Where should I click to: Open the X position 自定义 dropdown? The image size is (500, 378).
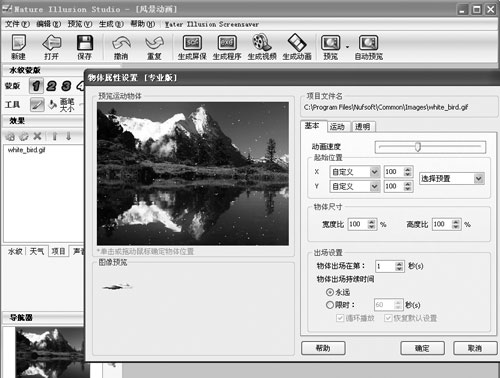pos(355,172)
